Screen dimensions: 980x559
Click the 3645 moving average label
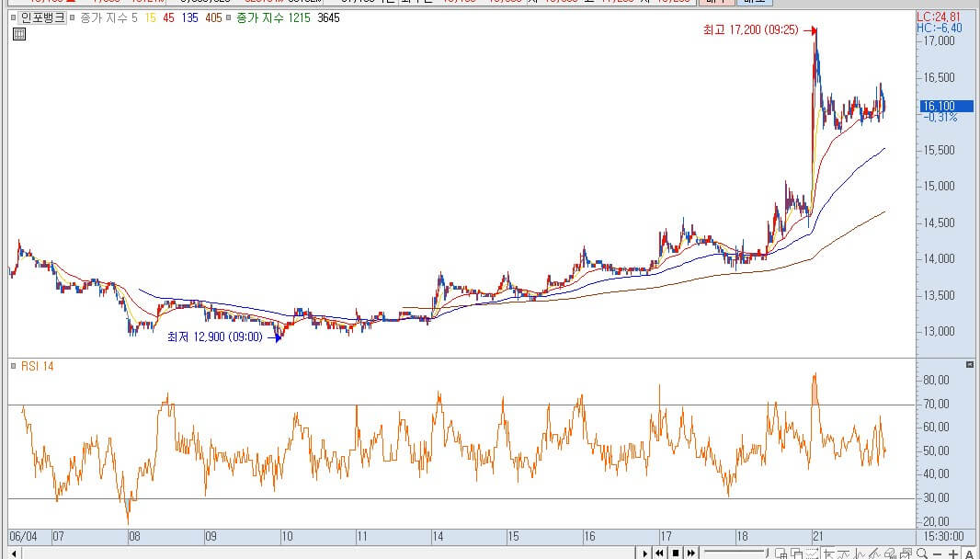tap(328, 17)
